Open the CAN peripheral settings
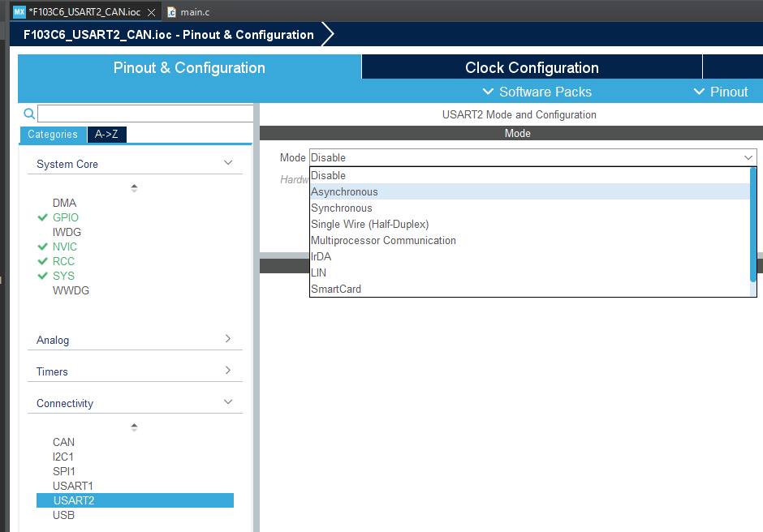The image size is (763, 532). pos(63,442)
